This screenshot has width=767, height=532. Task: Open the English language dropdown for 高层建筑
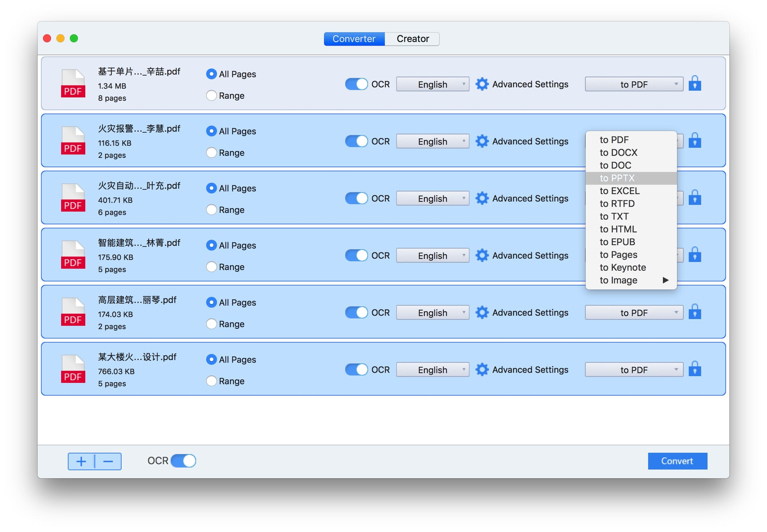click(x=433, y=313)
